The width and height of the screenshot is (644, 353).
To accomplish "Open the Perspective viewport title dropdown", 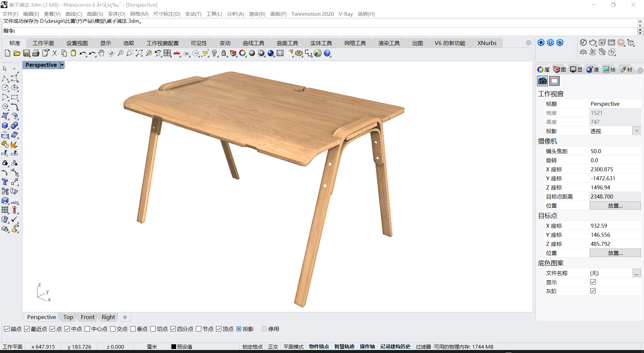I will (62, 65).
